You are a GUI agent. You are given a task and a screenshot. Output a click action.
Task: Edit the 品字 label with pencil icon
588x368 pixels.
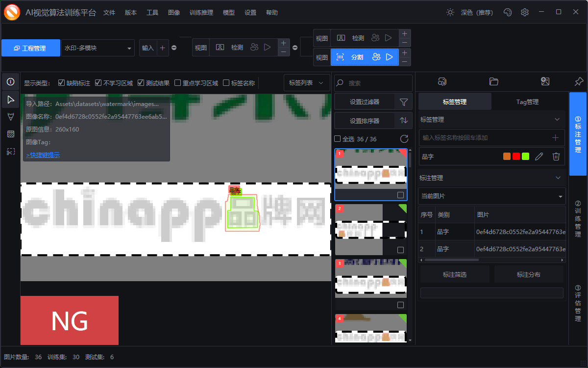539,157
